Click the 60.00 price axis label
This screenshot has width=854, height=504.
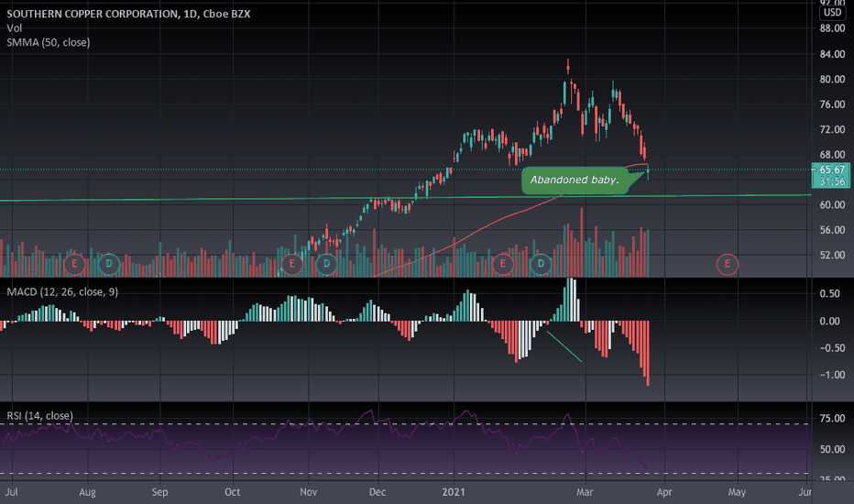pos(832,205)
